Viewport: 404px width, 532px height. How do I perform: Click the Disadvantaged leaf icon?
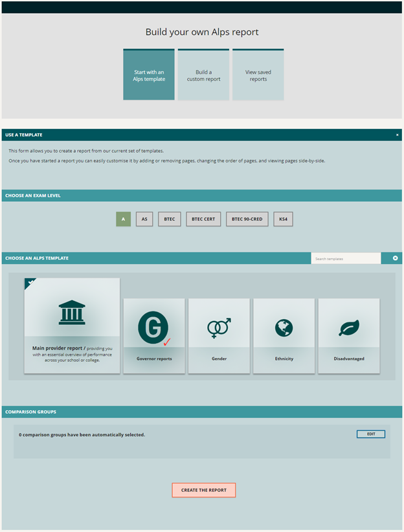[349, 327]
